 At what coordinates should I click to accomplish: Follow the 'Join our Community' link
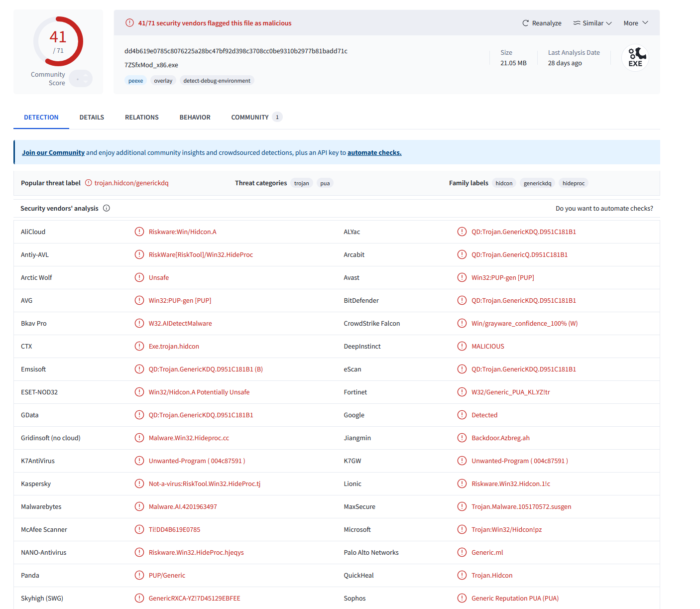[53, 153]
